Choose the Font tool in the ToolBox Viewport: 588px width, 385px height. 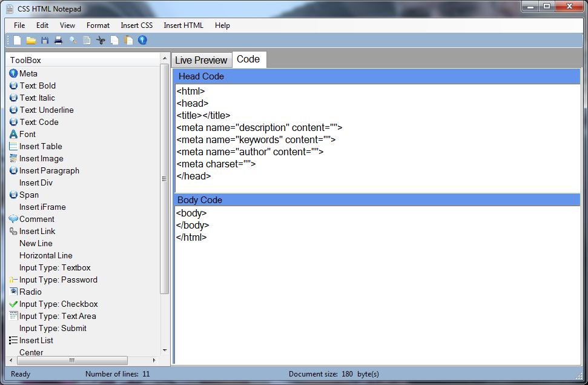[27, 134]
